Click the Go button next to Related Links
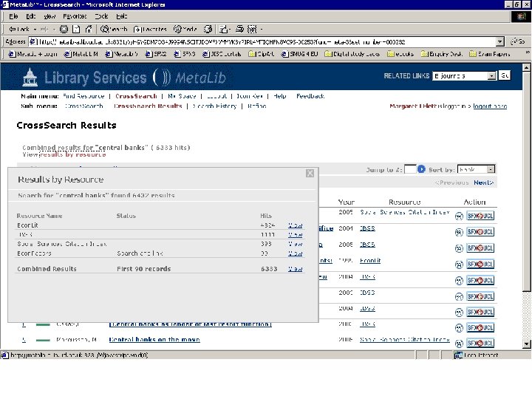The image size is (532, 399). 505,75
